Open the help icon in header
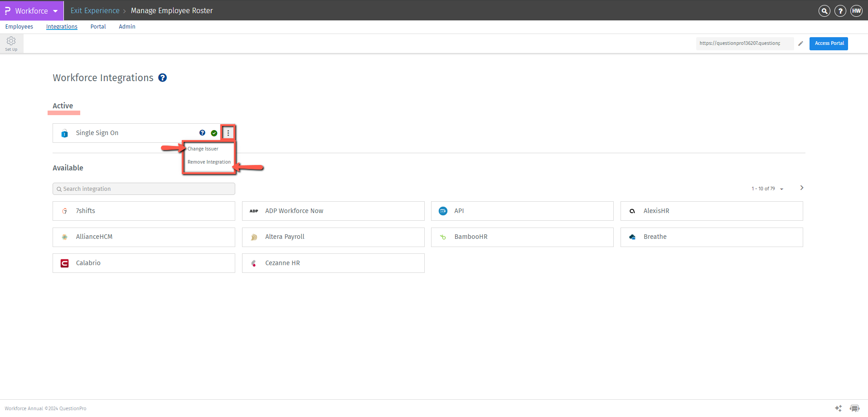This screenshot has height=417, width=868. [840, 11]
